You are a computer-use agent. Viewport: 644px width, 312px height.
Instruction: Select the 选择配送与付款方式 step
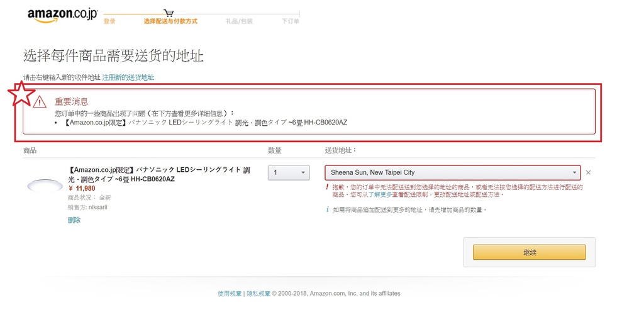pyautogui.click(x=170, y=21)
